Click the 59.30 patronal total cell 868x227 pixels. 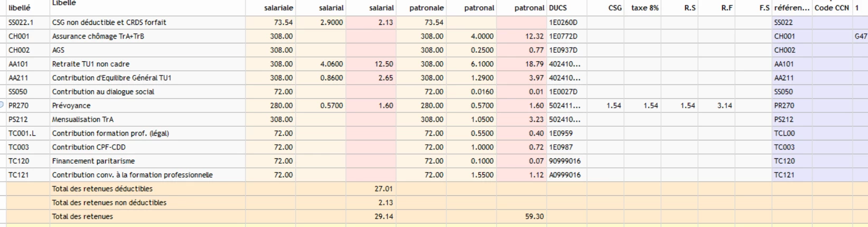(535, 216)
